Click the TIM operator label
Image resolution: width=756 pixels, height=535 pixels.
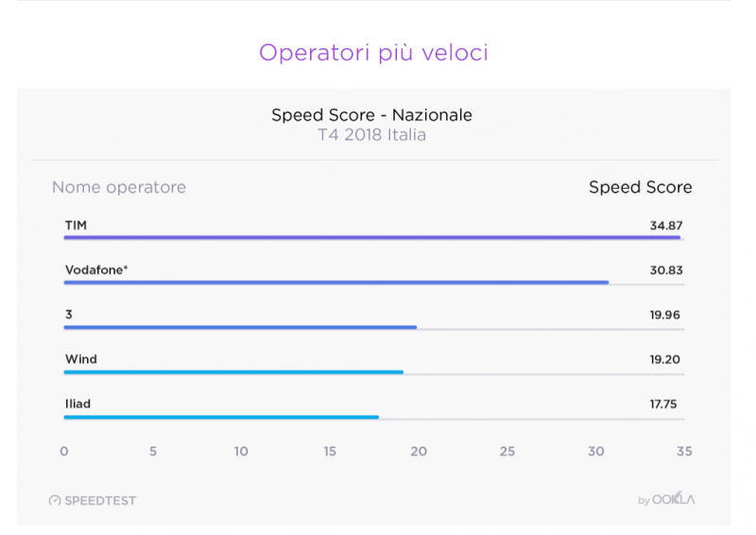tap(77, 225)
